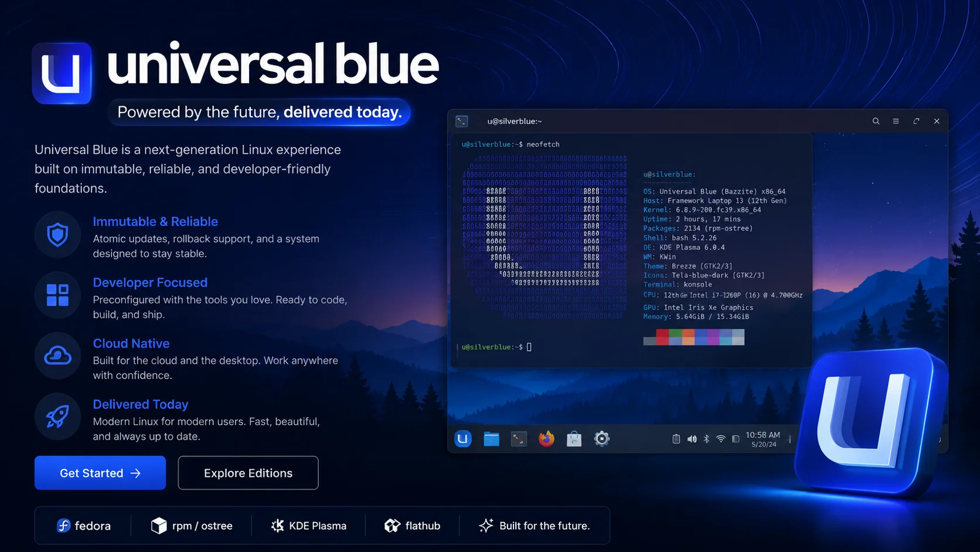Click the "WM: KWin" line
The height and width of the screenshot is (552, 980).
(x=659, y=257)
